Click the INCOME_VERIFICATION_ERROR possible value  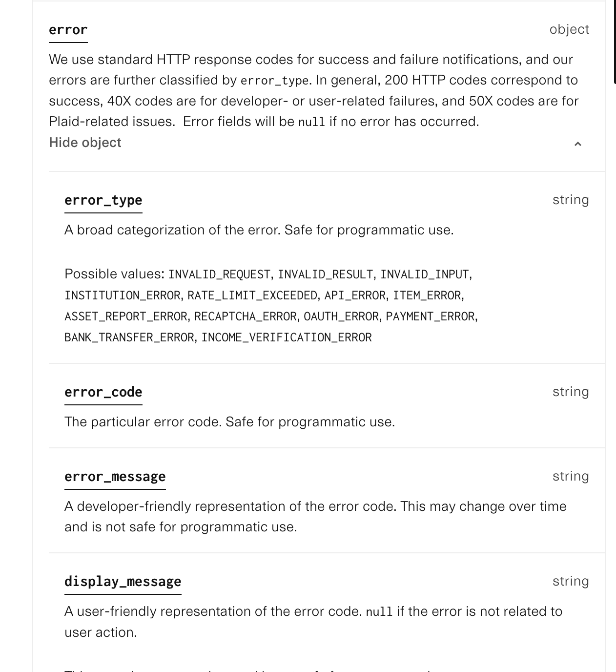pyautogui.click(x=287, y=337)
